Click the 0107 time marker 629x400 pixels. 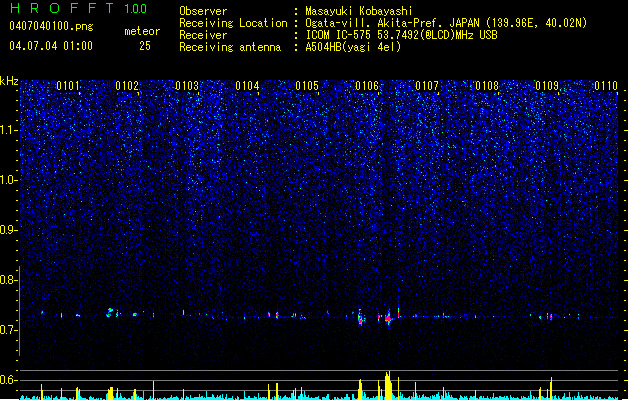(x=427, y=85)
